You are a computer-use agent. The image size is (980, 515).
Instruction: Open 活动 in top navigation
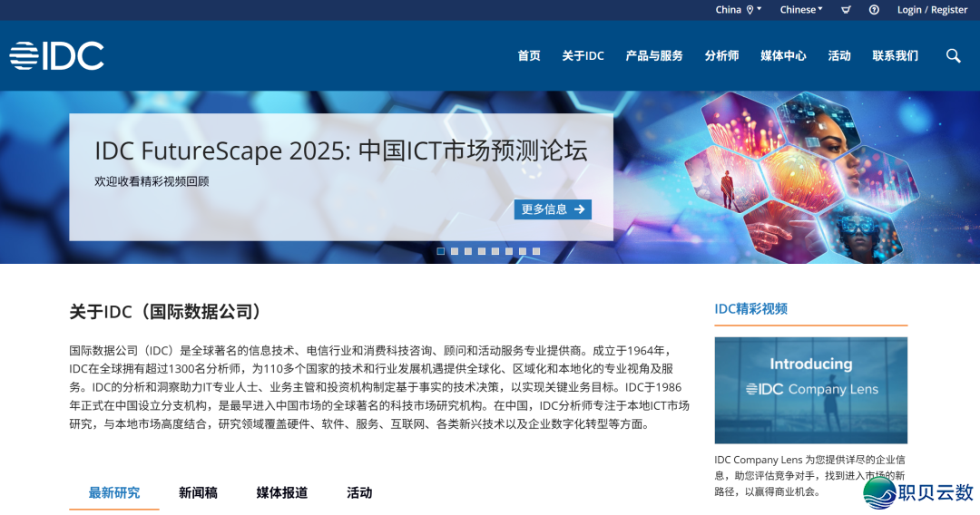(x=838, y=55)
